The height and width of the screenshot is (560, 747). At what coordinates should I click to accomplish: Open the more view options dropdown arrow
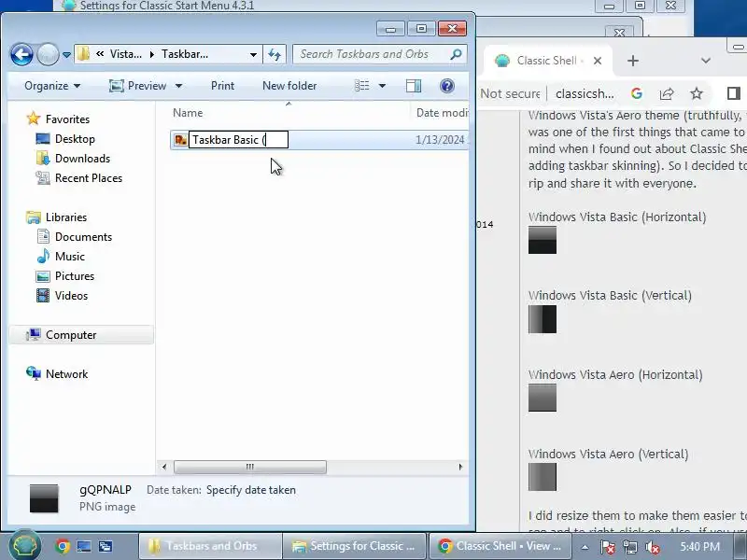point(382,86)
